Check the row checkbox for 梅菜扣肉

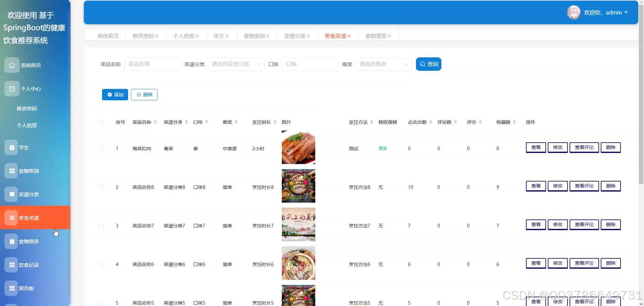click(101, 149)
